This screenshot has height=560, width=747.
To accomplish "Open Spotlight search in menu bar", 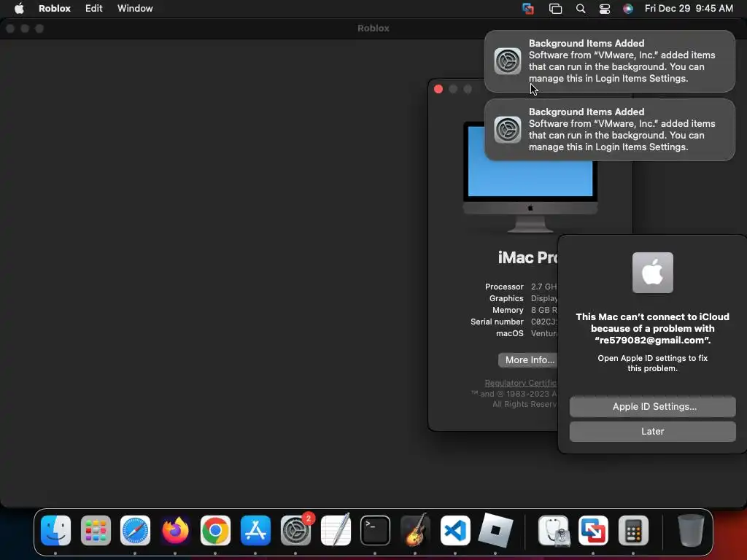I will (580, 8).
